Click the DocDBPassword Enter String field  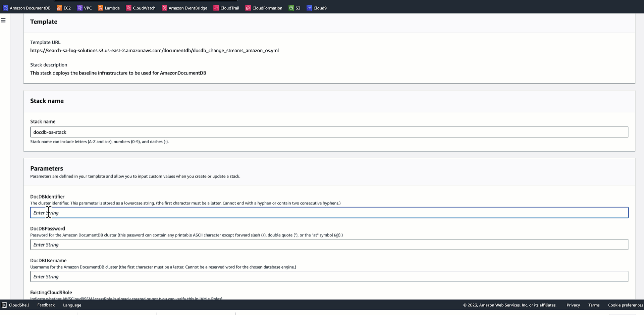tap(329, 245)
